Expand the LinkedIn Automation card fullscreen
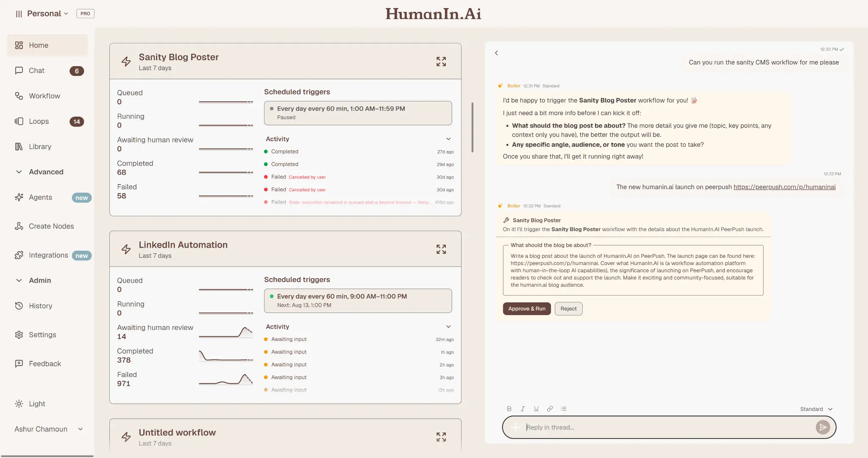The height and width of the screenshot is (458, 868). pyautogui.click(x=441, y=249)
